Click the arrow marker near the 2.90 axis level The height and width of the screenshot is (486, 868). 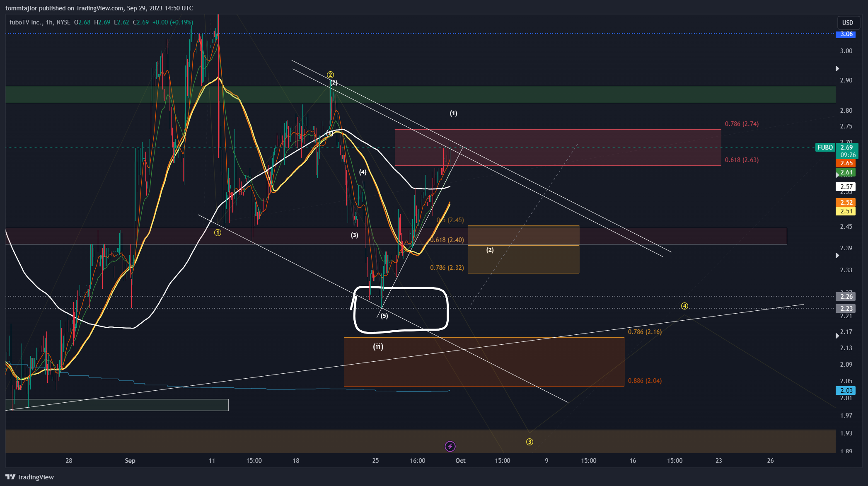[x=837, y=69]
